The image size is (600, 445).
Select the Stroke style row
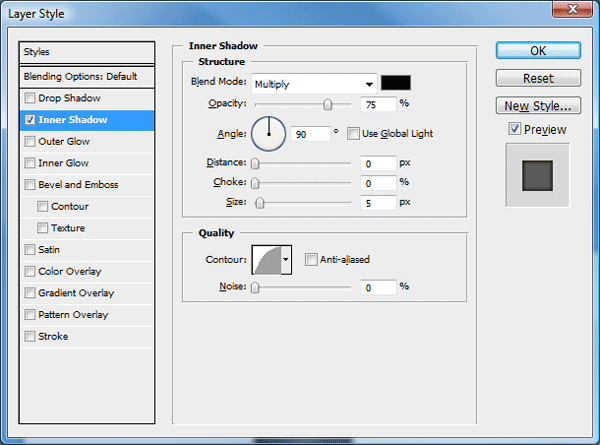pyautogui.click(x=87, y=337)
